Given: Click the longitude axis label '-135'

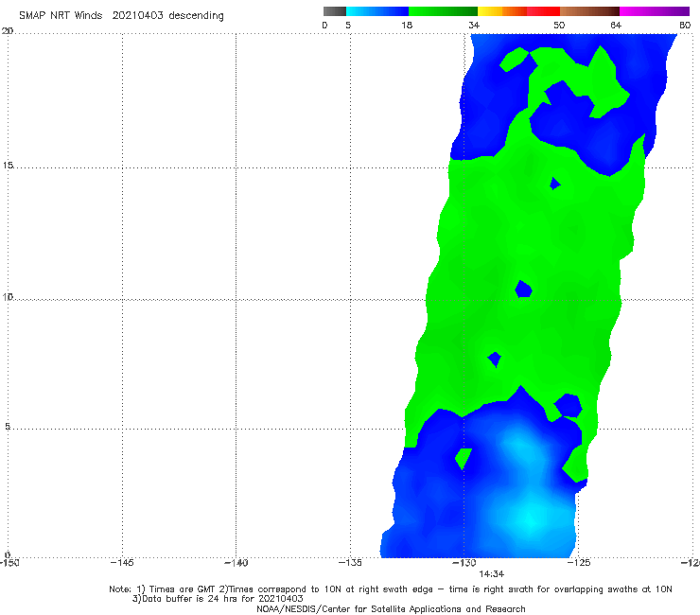Looking at the screenshot, I should click(x=350, y=562).
